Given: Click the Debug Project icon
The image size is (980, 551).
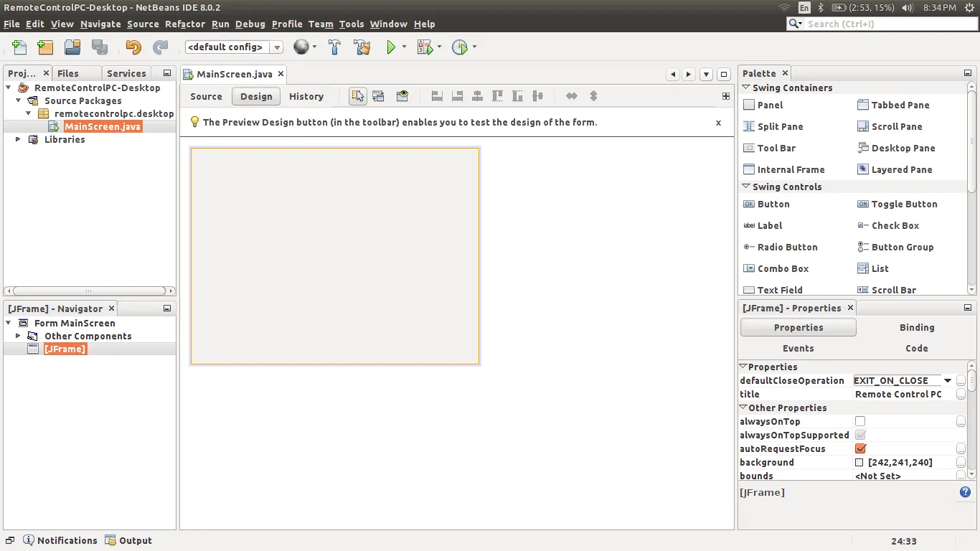Looking at the screenshot, I should [x=425, y=47].
